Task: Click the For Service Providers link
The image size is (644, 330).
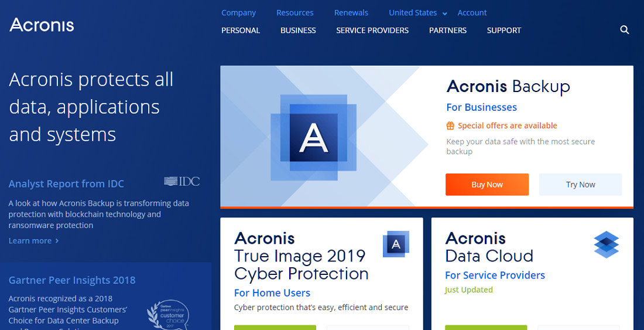Action: click(495, 275)
